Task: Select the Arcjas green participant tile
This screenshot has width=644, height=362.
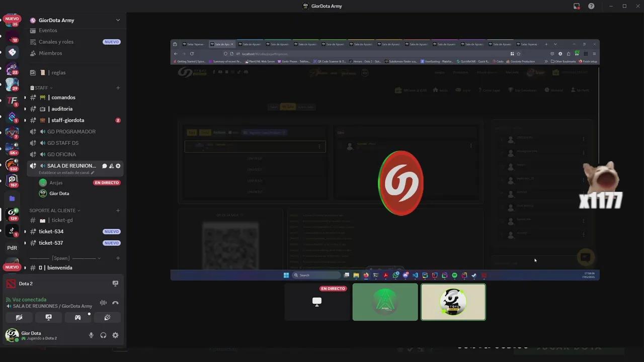Action: click(x=385, y=302)
